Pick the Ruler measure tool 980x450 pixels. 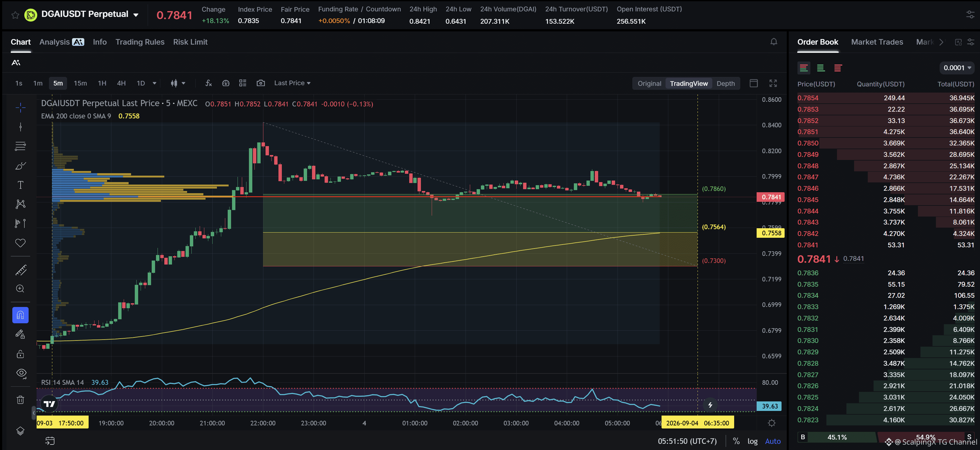(x=21, y=270)
